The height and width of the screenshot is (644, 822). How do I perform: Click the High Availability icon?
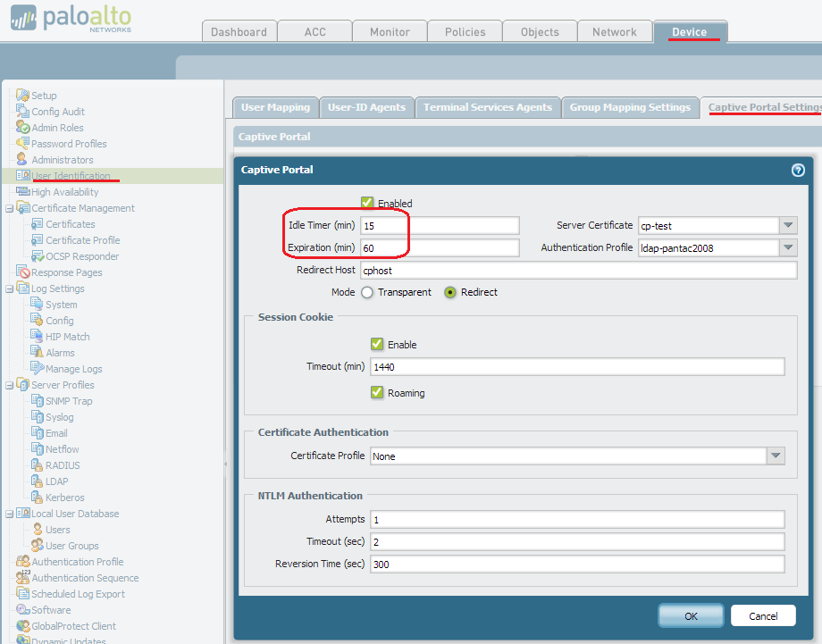22,191
